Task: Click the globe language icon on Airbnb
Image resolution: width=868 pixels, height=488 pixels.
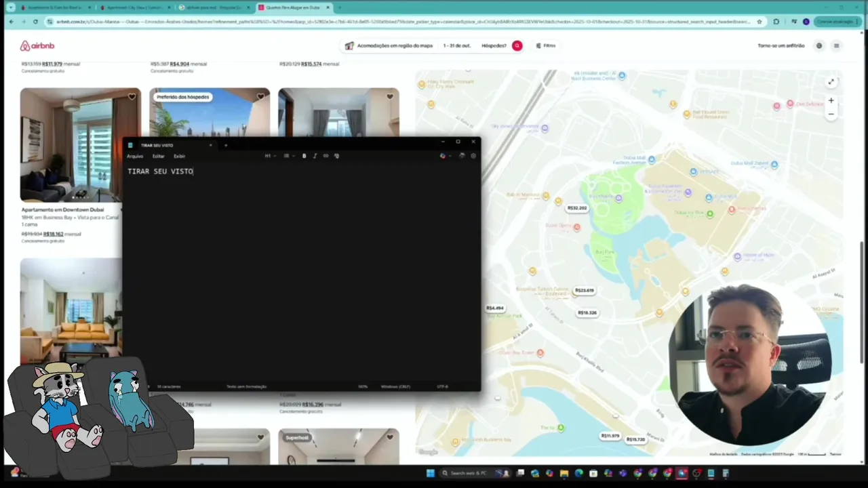Action: pyautogui.click(x=819, y=45)
